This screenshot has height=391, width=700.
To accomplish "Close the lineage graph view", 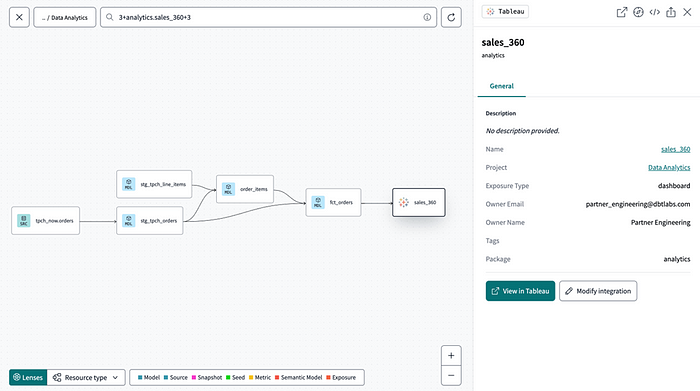I will click(19, 17).
